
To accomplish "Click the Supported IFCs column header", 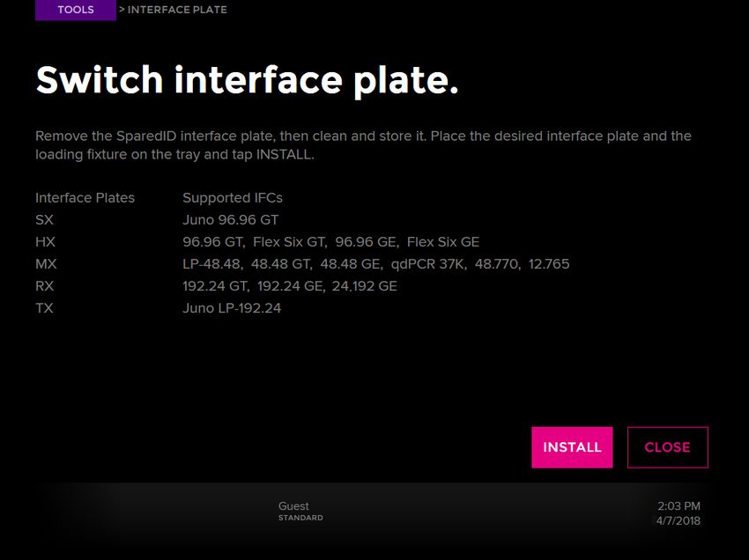I will (x=232, y=198).
